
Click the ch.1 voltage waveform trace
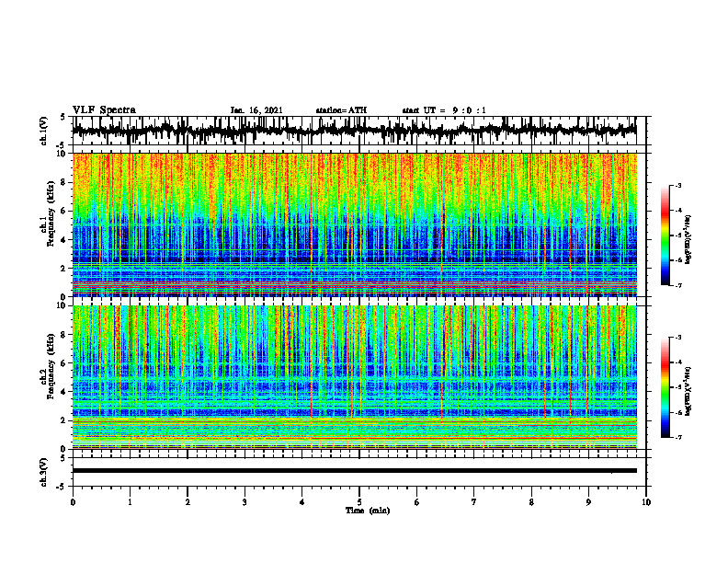[x=354, y=131]
